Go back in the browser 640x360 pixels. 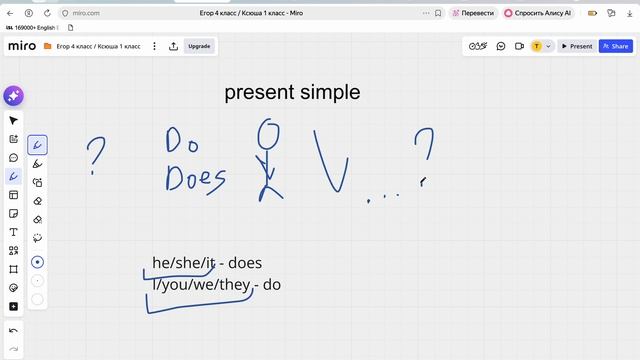[10, 13]
